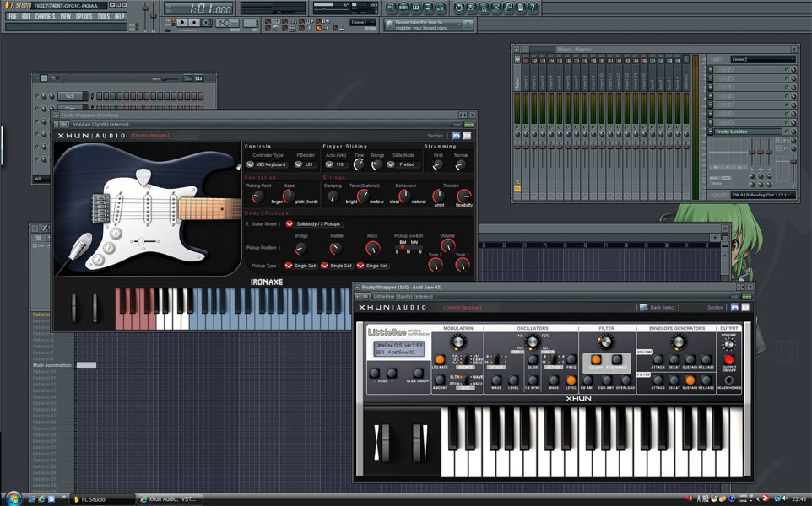The width and height of the screenshot is (812, 506).
Task: Open the Fruity Wrapper IronAxe title menu arrow
Action: pos(57,116)
